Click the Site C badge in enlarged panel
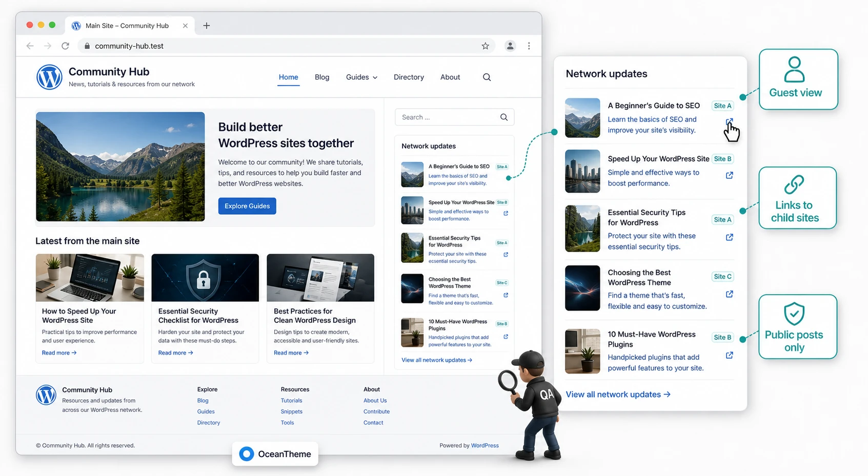Viewport: 868px width, 476px height. point(723,277)
